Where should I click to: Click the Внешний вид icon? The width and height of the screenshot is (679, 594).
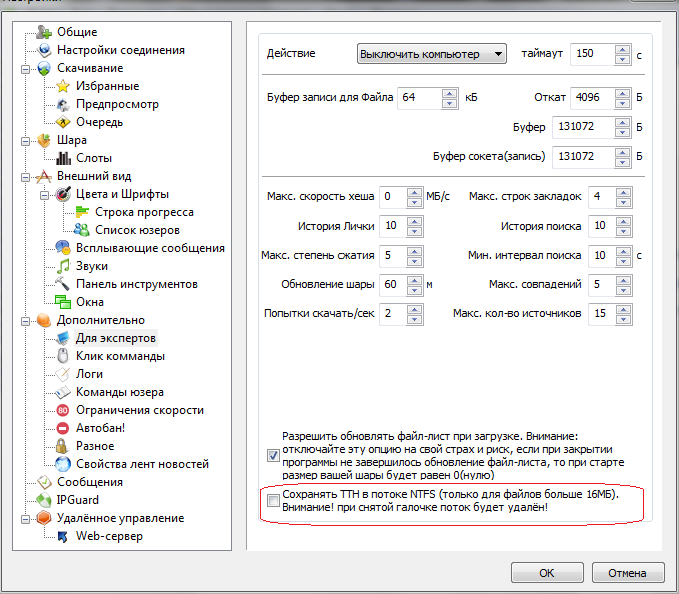(44, 176)
